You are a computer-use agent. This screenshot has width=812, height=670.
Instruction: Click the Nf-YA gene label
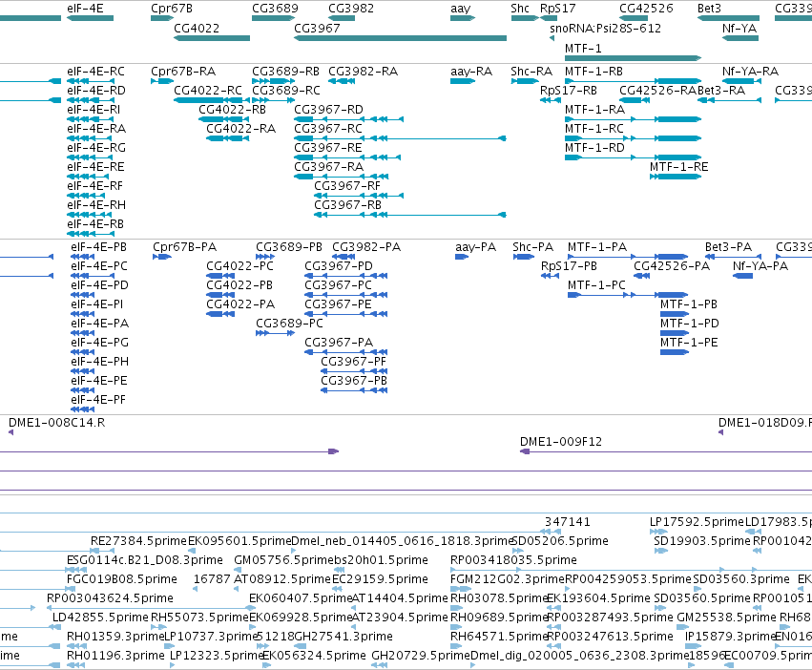pyautogui.click(x=739, y=28)
